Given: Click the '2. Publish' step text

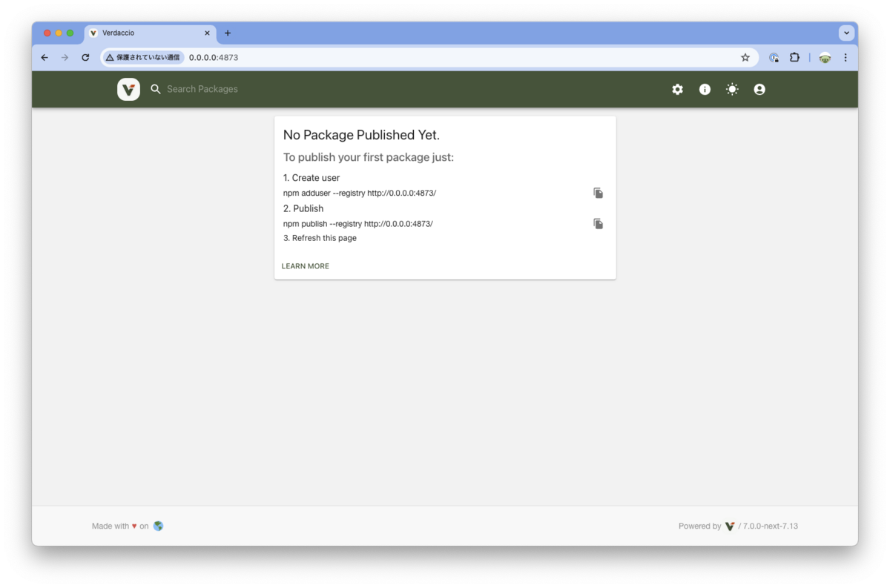Looking at the screenshot, I should coord(303,208).
